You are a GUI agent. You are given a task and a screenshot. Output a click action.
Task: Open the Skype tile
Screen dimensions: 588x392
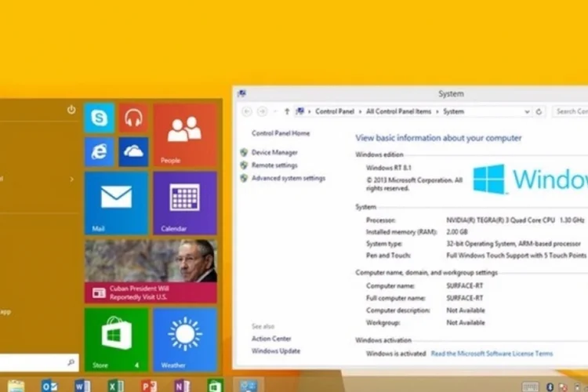pyautogui.click(x=100, y=118)
